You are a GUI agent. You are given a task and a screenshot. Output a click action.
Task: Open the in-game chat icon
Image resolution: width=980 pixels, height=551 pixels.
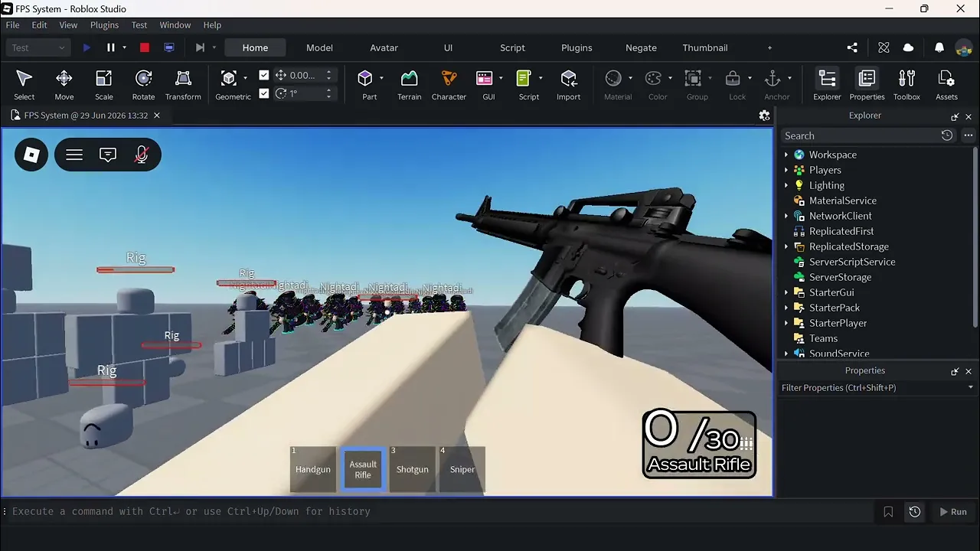[108, 155]
